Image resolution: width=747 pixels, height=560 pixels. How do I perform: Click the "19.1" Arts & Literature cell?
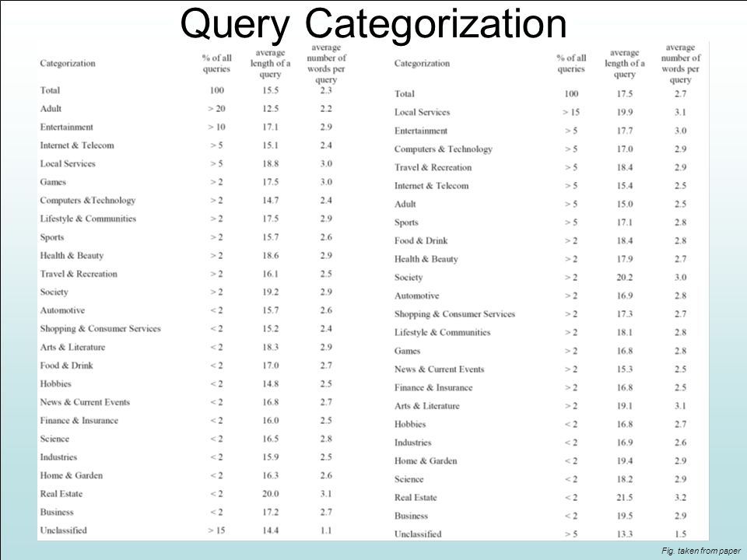coord(625,406)
